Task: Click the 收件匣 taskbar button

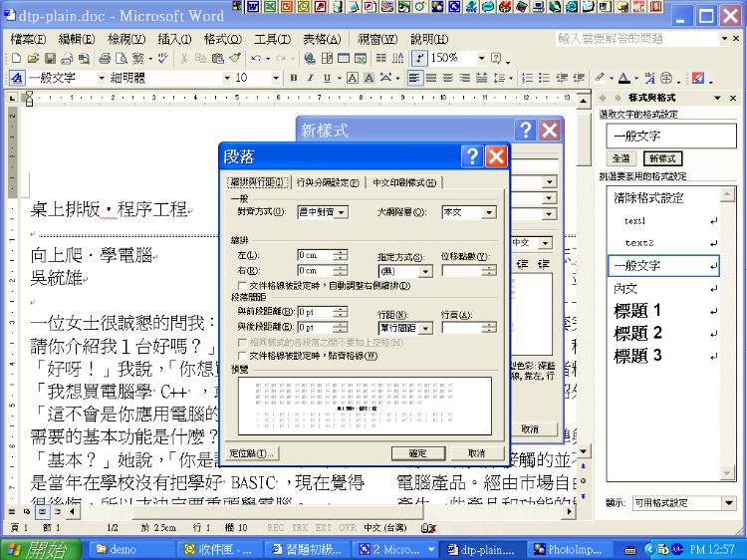Action: [218, 549]
